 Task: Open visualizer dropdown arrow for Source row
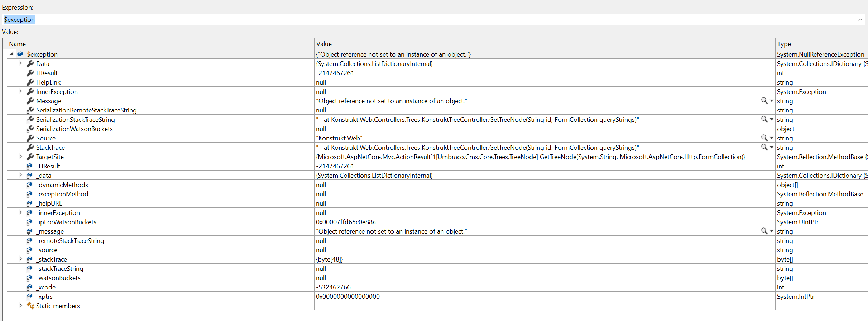[x=772, y=138]
